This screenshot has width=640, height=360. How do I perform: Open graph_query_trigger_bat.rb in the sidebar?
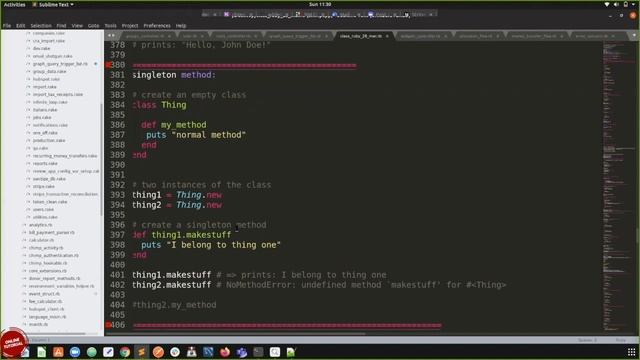click(60, 64)
